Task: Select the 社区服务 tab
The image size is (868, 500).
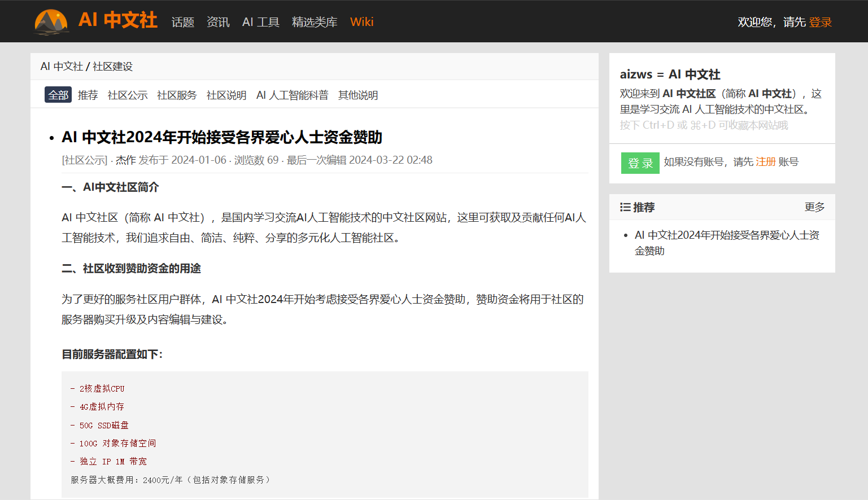Action: pos(177,95)
